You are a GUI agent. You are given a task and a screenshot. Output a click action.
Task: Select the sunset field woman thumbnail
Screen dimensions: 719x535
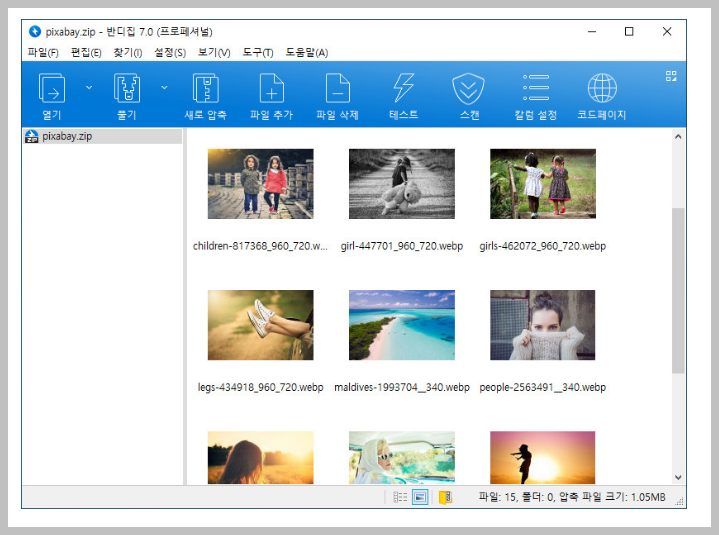click(260, 458)
